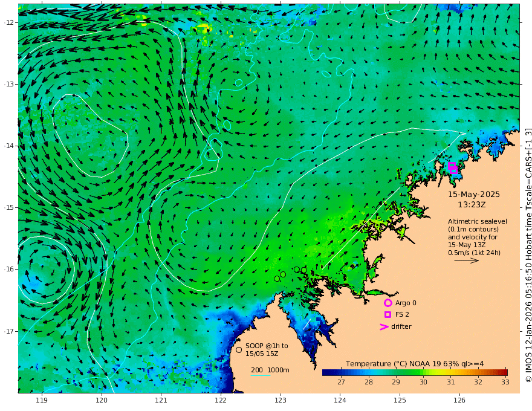Click the colorbar tick label 27

pos(341,382)
